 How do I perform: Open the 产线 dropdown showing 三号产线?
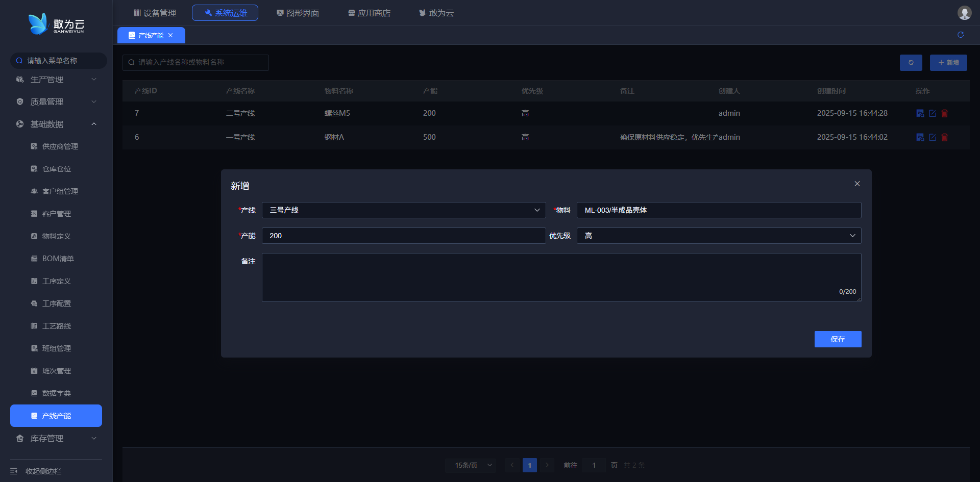pos(403,210)
